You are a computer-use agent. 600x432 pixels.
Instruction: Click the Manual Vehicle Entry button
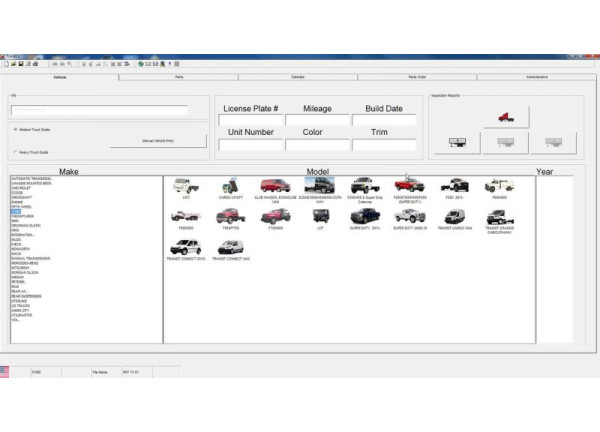159,141
